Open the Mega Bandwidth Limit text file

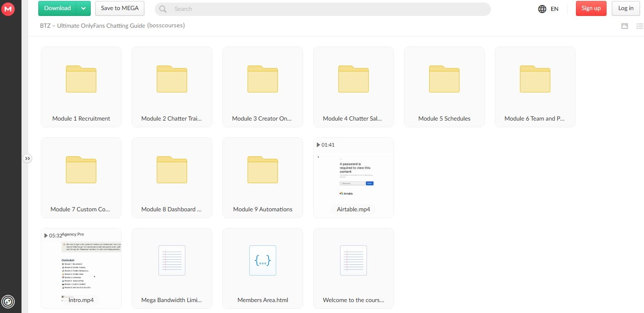click(x=172, y=268)
